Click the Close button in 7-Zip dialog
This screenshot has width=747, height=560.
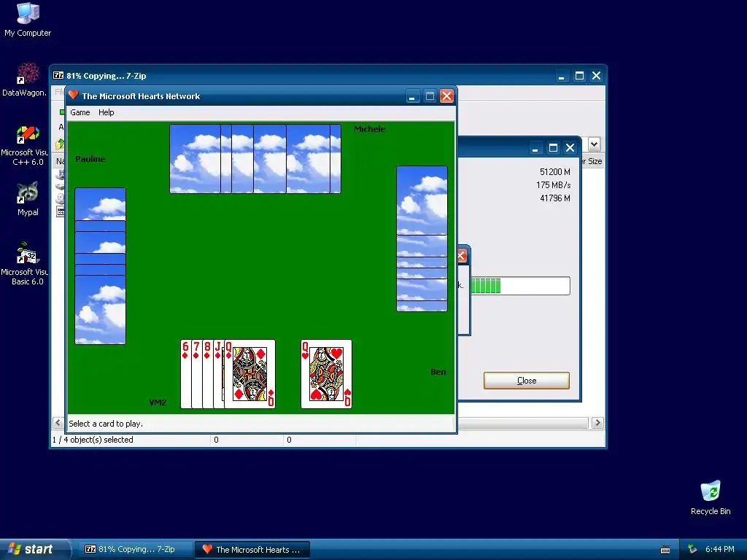(x=527, y=381)
